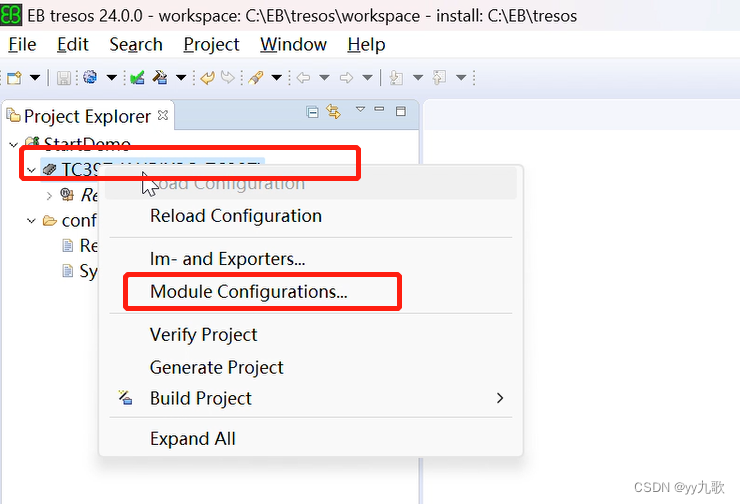
Task: Open the Window menu
Action: [293, 44]
